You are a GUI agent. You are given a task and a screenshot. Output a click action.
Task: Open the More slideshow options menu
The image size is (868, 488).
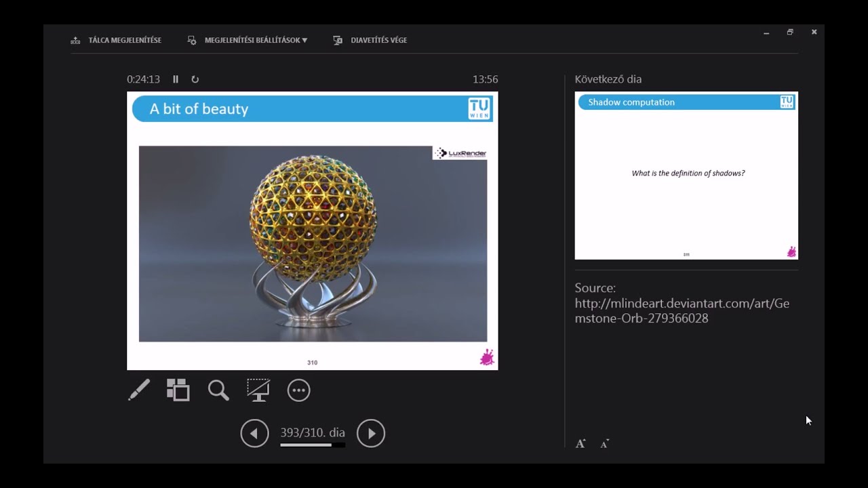click(x=298, y=390)
